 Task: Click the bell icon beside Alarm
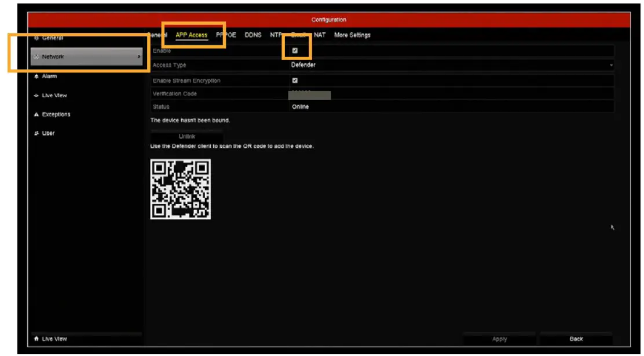pos(36,76)
